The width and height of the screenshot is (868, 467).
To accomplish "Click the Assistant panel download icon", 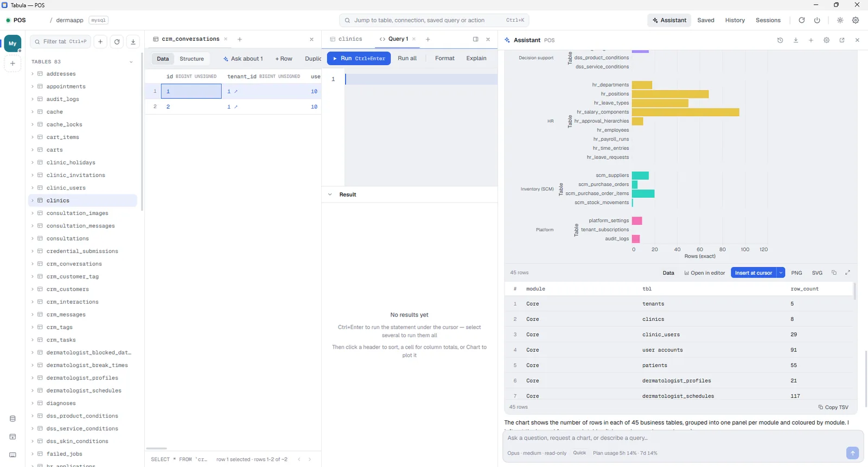I will coord(796,40).
